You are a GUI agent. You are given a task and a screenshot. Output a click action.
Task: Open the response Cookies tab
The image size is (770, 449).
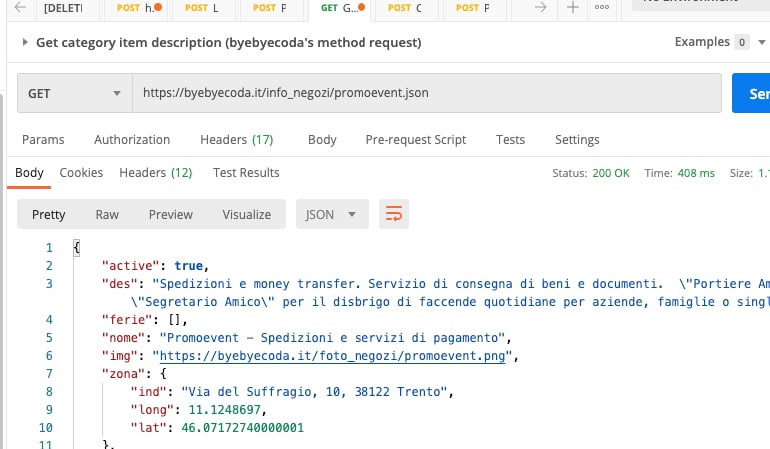click(81, 173)
